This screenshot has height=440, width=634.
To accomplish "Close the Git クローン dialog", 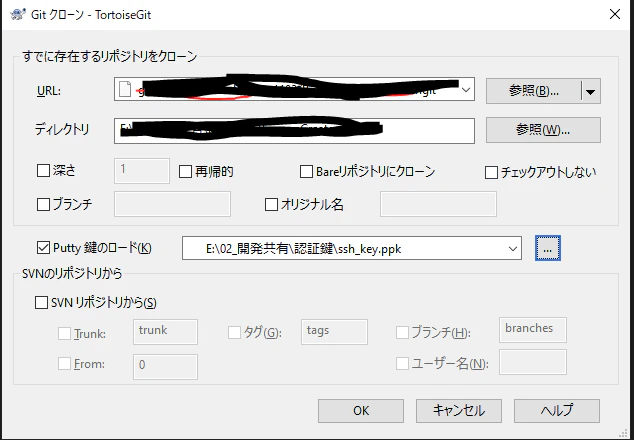I will tap(615, 15).
